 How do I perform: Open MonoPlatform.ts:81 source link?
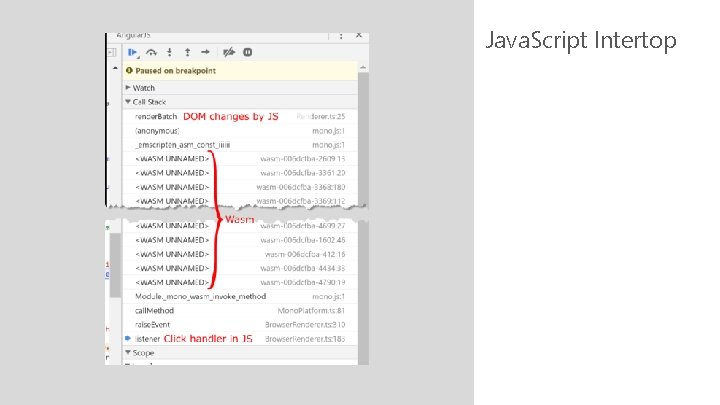tap(311, 311)
